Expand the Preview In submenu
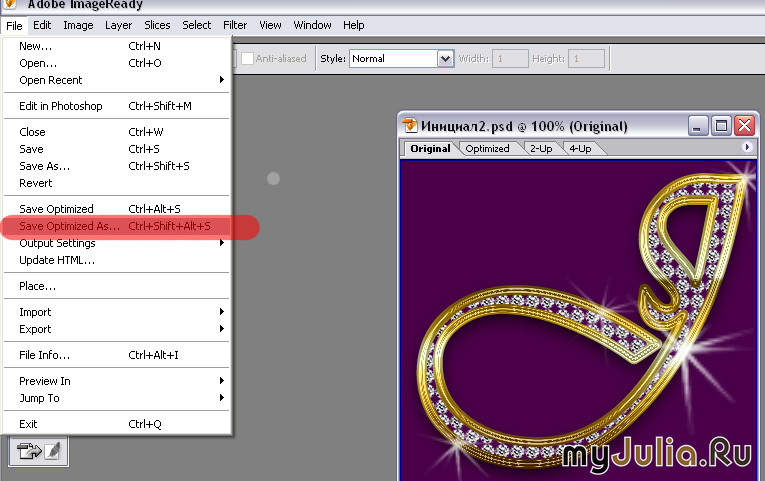765x481 pixels. pos(116,381)
